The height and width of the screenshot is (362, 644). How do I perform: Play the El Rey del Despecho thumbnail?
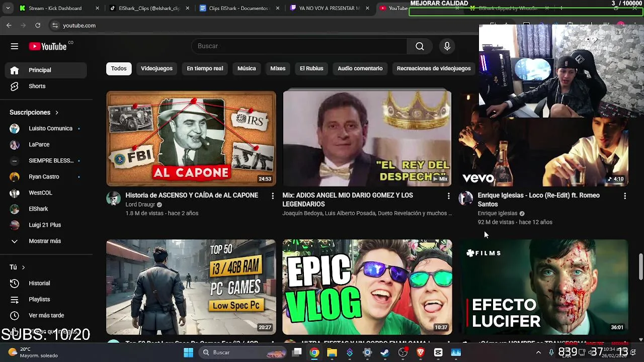point(367,139)
